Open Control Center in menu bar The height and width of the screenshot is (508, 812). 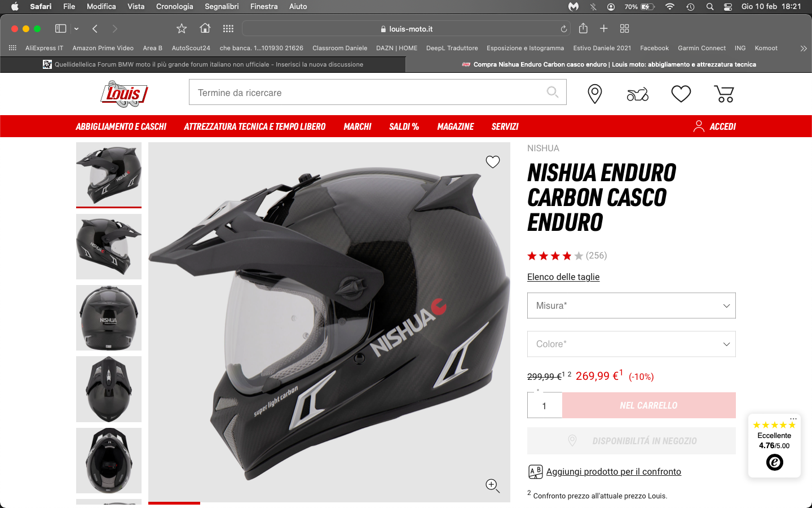(x=728, y=7)
